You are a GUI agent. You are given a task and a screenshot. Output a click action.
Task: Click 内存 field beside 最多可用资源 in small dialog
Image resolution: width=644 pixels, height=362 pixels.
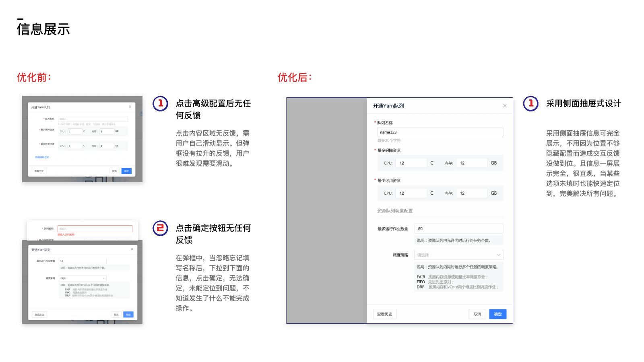[107, 146]
